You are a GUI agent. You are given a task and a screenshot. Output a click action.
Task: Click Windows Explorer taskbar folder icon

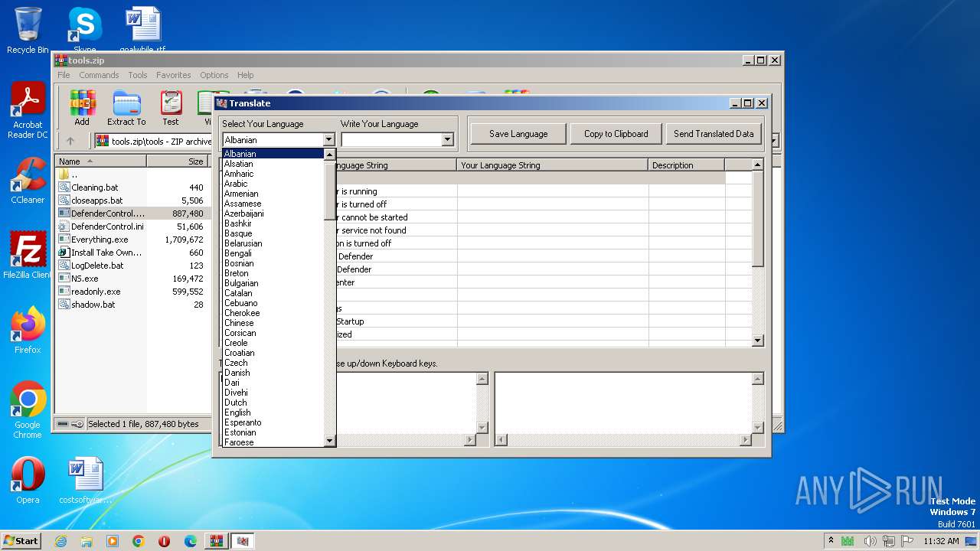[x=87, y=541]
